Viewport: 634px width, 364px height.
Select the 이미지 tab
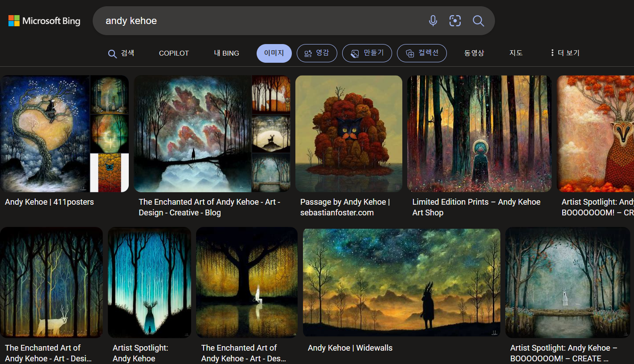(274, 53)
